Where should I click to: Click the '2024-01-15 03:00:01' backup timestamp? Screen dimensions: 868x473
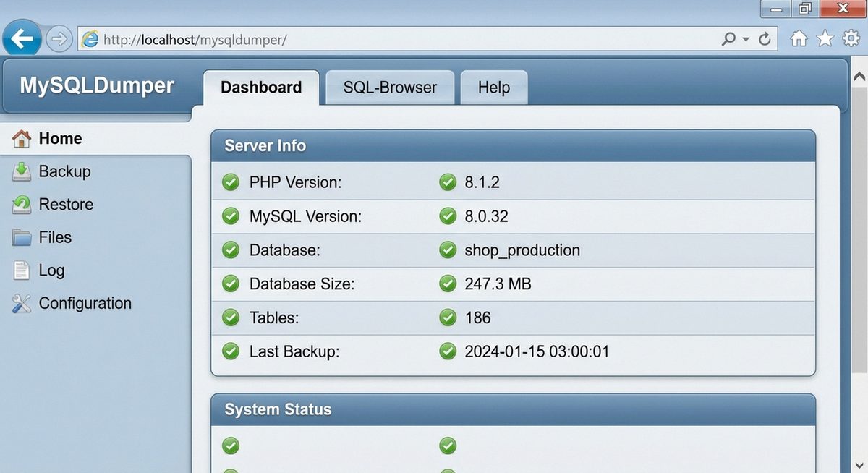click(x=537, y=352)
